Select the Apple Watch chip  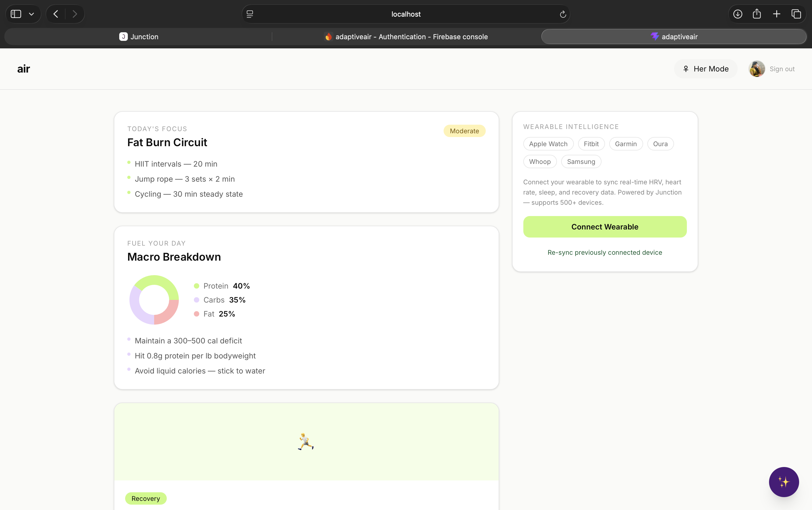(x=548, y=144)
